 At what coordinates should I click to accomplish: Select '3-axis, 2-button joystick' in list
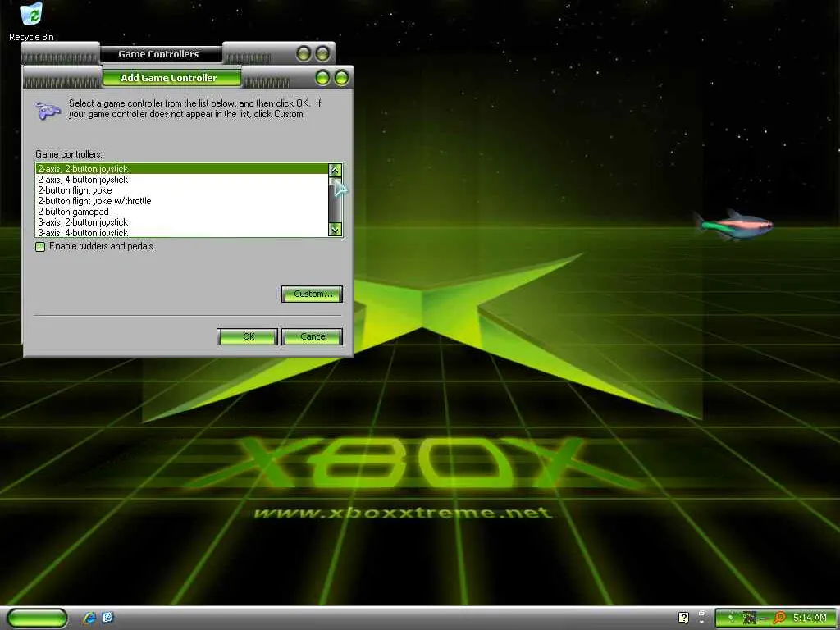coord(181,222)
